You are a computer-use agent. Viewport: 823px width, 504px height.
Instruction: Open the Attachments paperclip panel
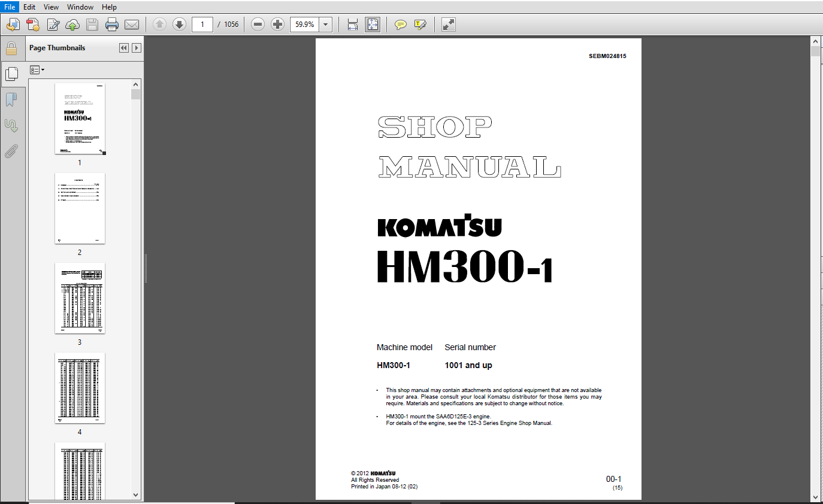coord(11,151)
